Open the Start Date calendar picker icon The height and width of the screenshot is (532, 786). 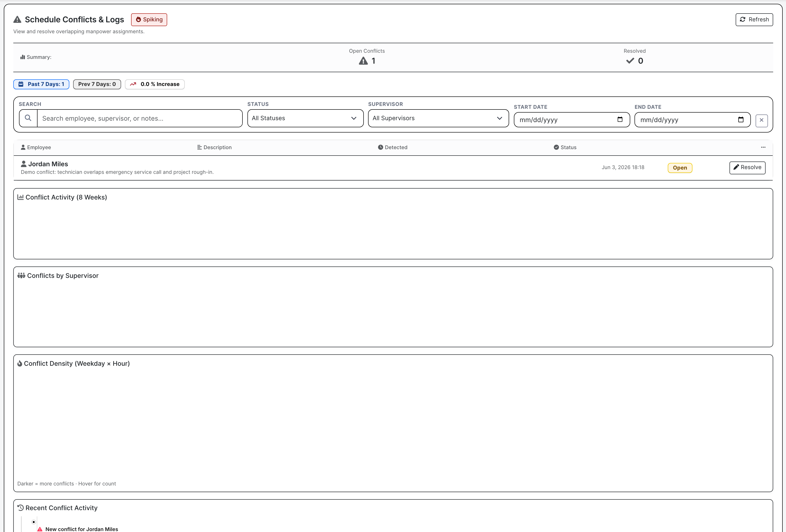coord(620,120)
